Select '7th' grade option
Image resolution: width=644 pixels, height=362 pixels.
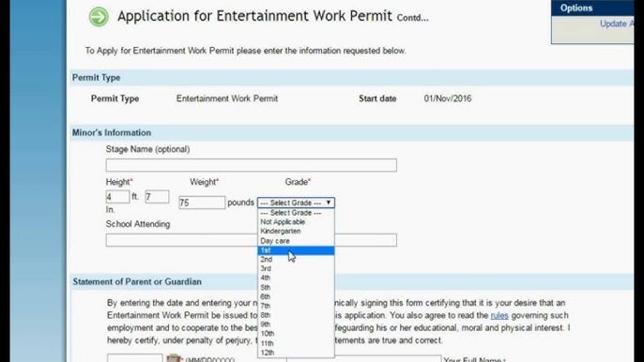click(x=296, y=306)
